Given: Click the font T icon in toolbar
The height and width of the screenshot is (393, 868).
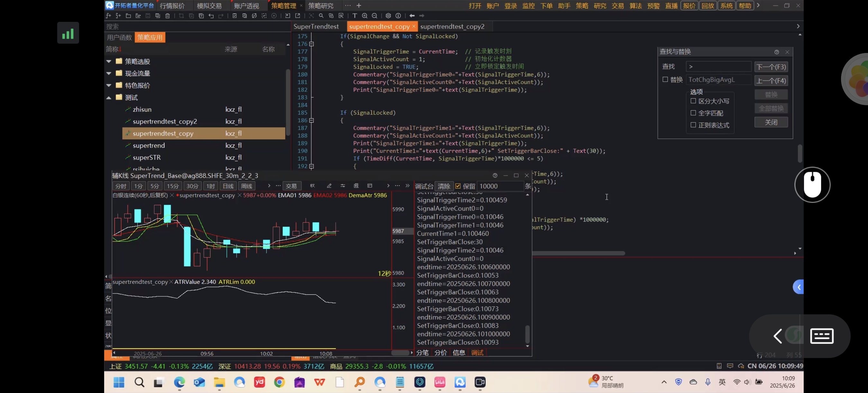Looking at the screenshot, I should pos(355,16).
